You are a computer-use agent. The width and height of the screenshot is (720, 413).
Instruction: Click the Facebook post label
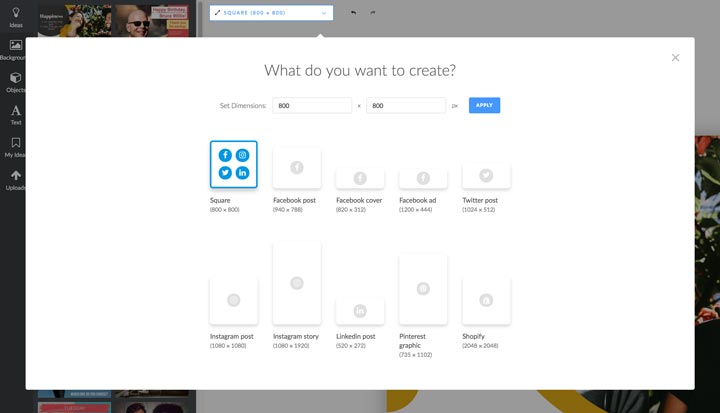[x=294, y=200]
